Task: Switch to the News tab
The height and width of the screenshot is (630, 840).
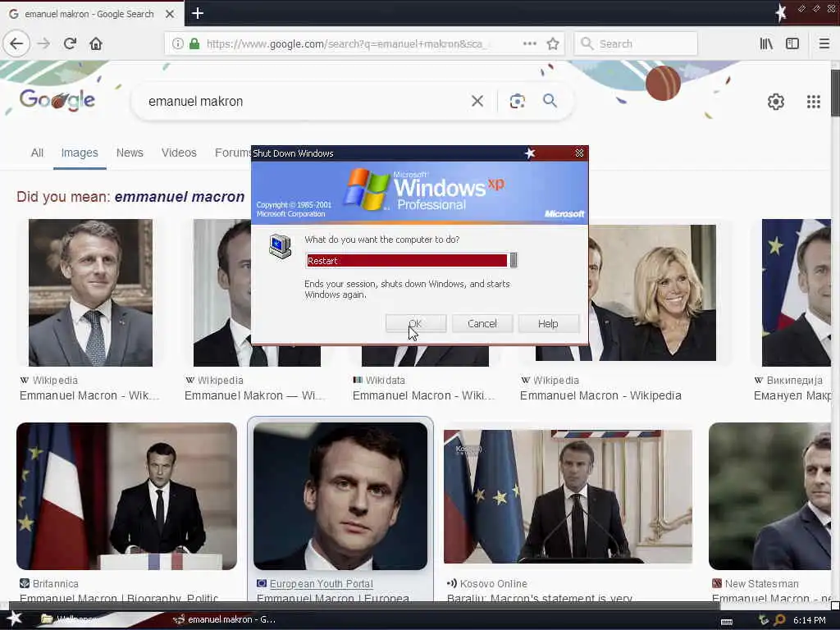Action: tap(130, 153)
